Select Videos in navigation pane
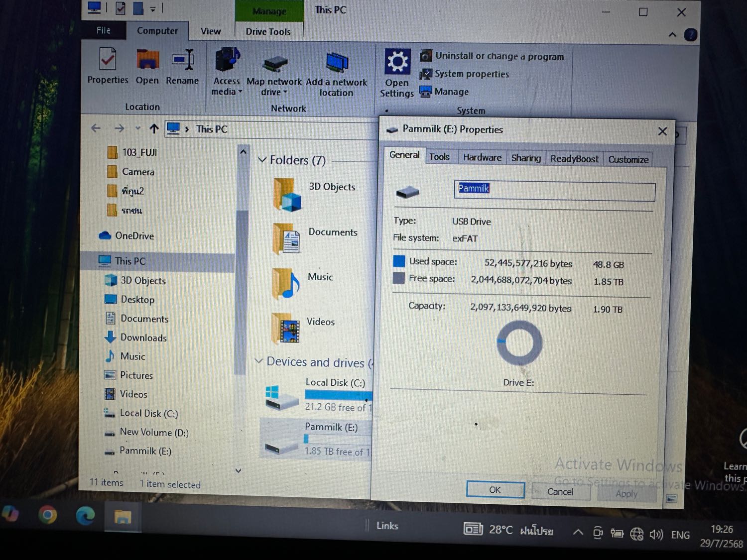This screenshot has height=560, width=747. [x=126, y=394]
